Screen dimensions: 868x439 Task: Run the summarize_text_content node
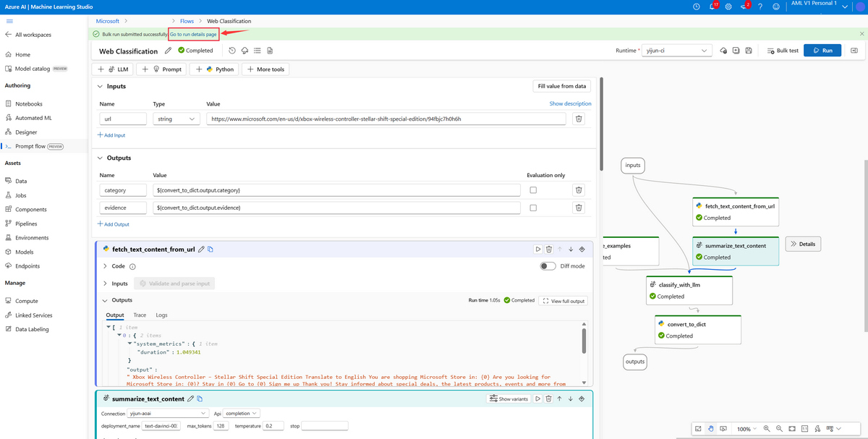coord(538,398)
